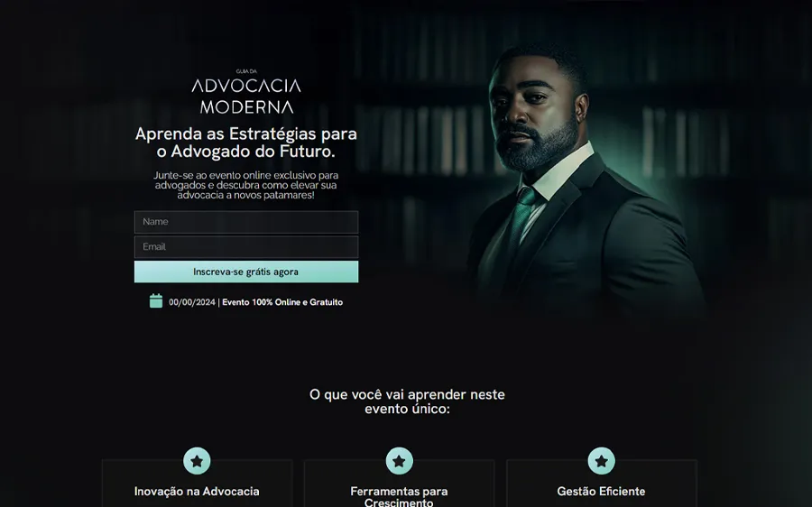The height and width of the screenshot is (507, 812).
Task: Submit with Inscreva-se grátis agora button
Action: click(246, 272)
